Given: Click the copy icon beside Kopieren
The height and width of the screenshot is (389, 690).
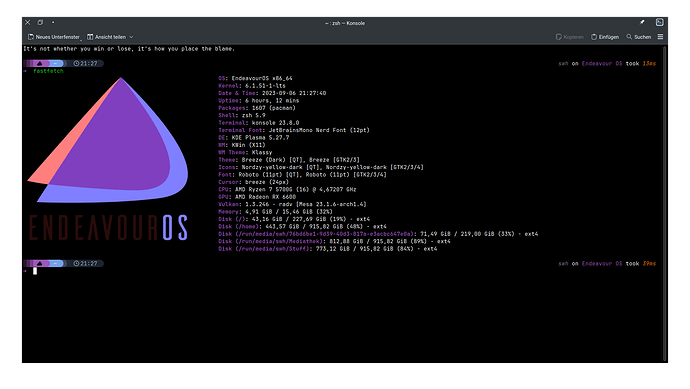Looking at the screenshot, I should (558, 37).
